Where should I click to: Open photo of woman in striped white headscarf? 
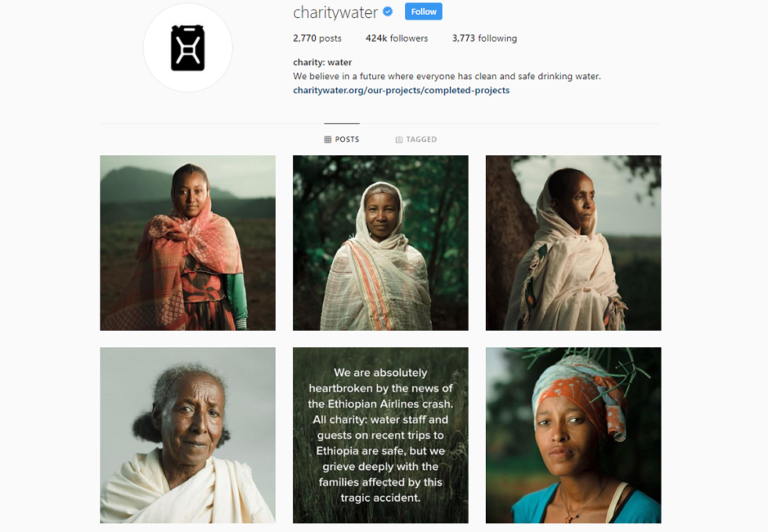[x=381, y=243]
